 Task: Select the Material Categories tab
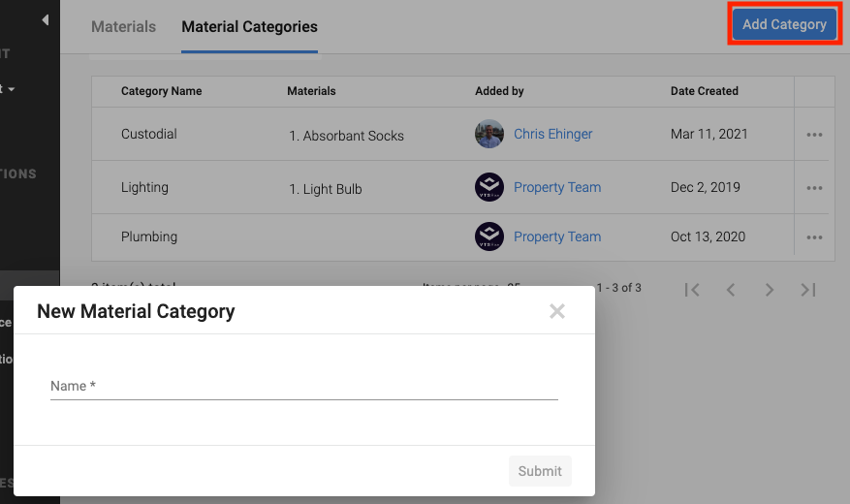(249, 26)
